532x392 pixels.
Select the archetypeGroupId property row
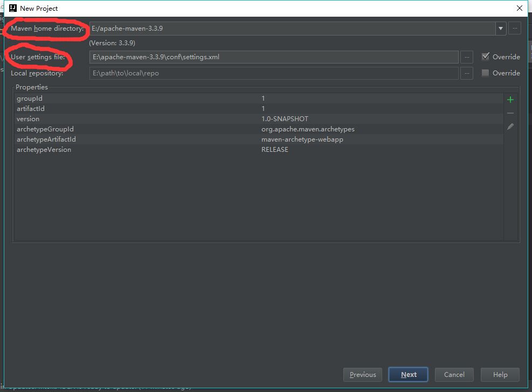coord(259,129)
